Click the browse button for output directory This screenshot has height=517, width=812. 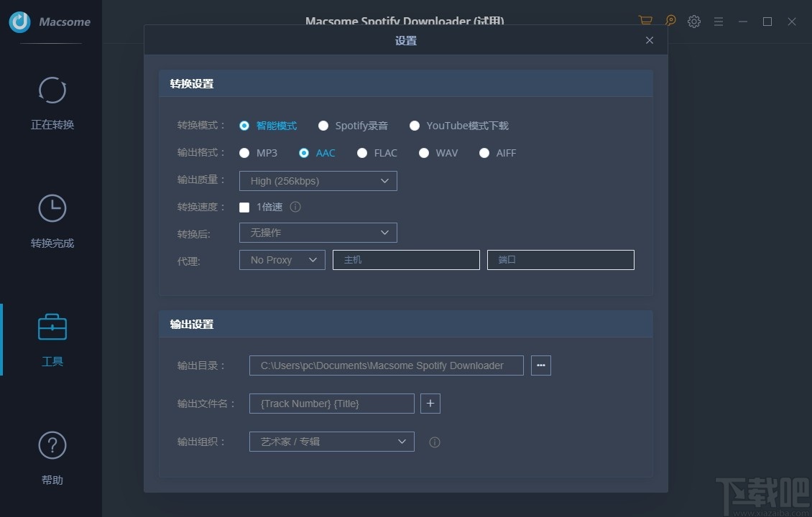[540, 365]
